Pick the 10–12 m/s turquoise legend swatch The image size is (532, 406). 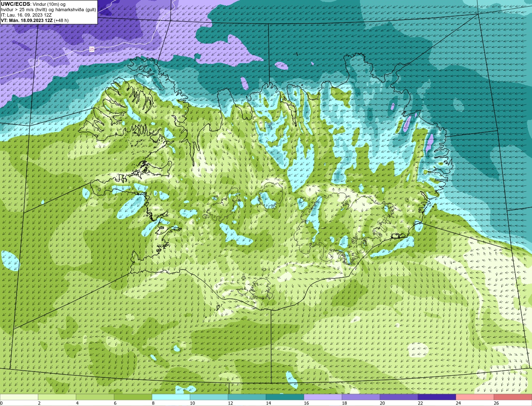click(x=209, y=397)
